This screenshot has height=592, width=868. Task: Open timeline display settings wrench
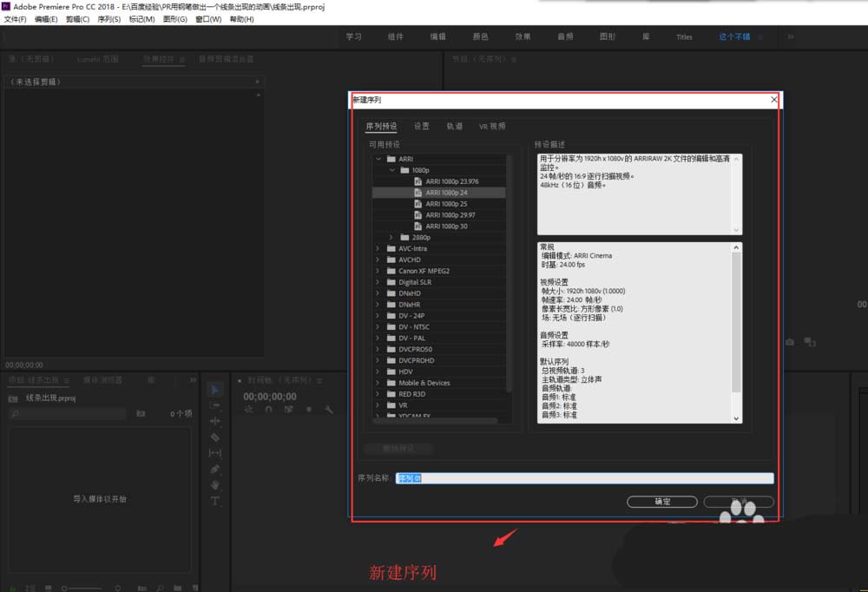(329, 410)
